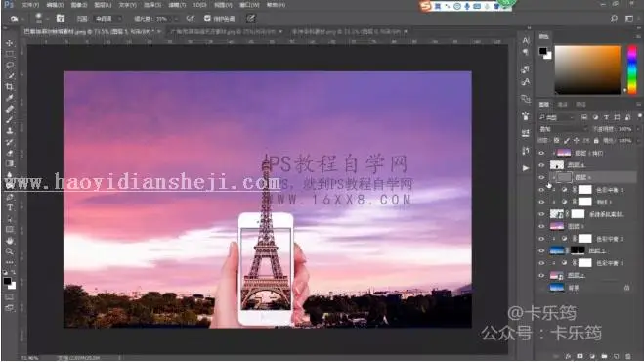Open the workspace switcher icon
The image size is (644, 362).
click(x=628, y=18)
